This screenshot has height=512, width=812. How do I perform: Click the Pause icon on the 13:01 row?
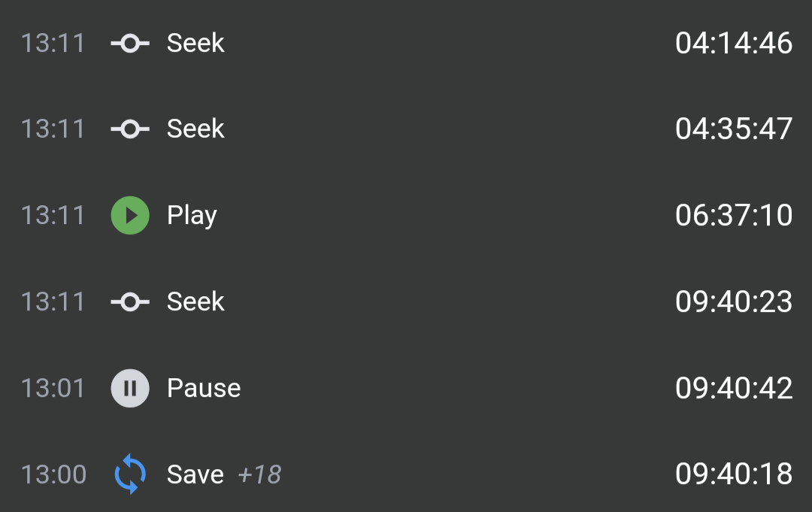point(129,388)
